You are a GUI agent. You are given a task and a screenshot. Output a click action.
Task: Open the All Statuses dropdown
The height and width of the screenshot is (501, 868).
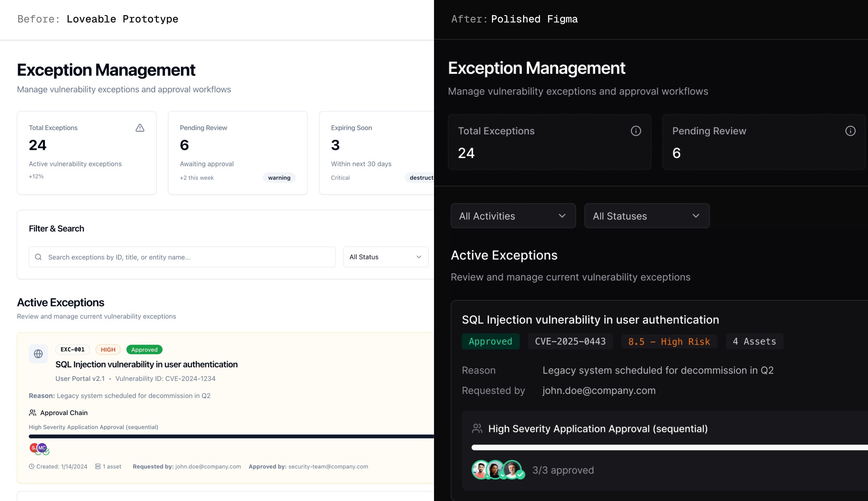click(x=646, y=216)
